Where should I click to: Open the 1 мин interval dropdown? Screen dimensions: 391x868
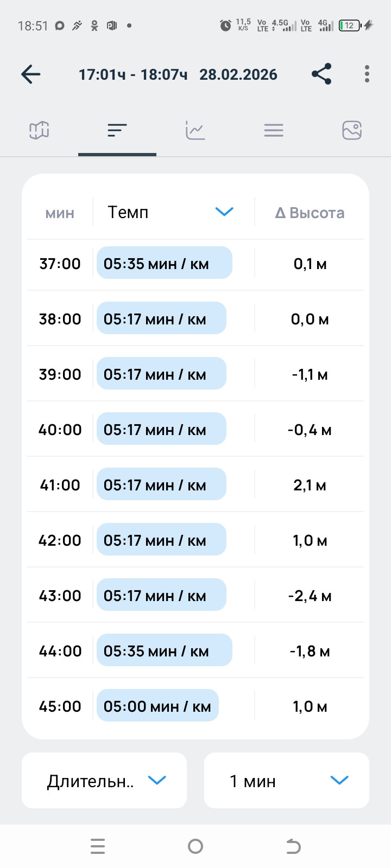coord(287,781)
